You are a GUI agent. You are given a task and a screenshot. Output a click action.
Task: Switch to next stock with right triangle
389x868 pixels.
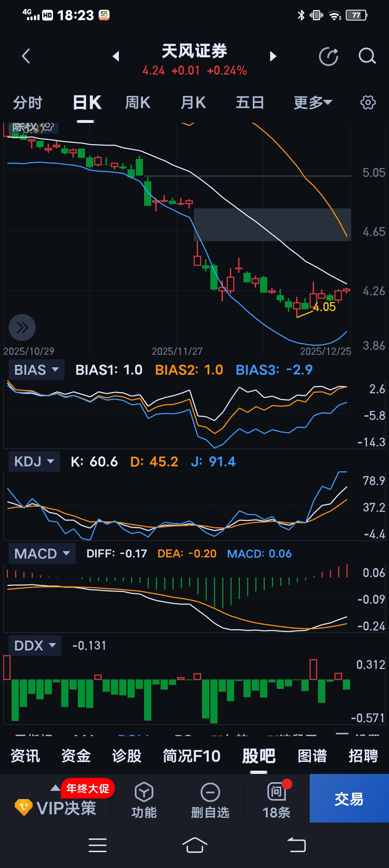pyautogui.click(x=273, y=56)
